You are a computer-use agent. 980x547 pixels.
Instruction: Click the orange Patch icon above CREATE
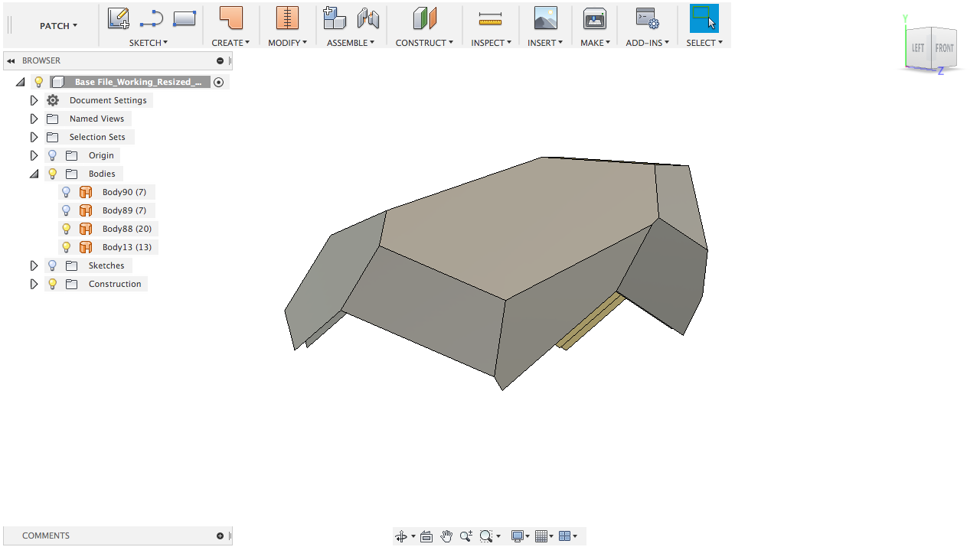pyautogui.click(x=230, y=18)
